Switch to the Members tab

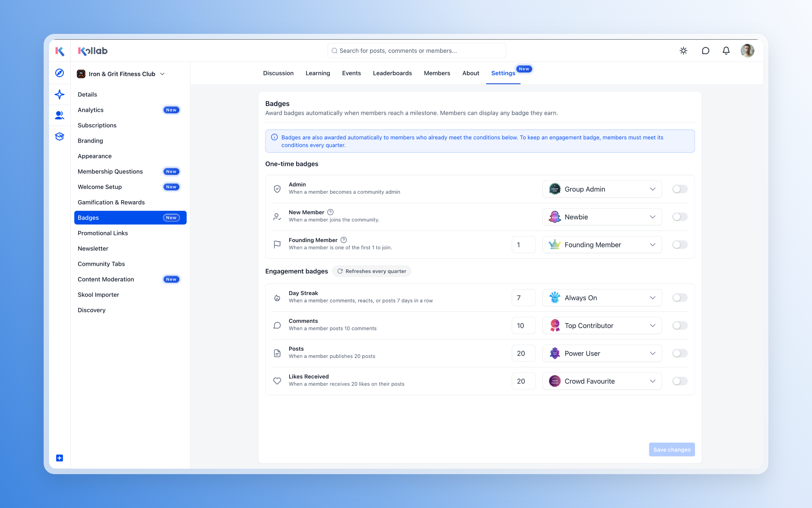[x=437, y=73]
